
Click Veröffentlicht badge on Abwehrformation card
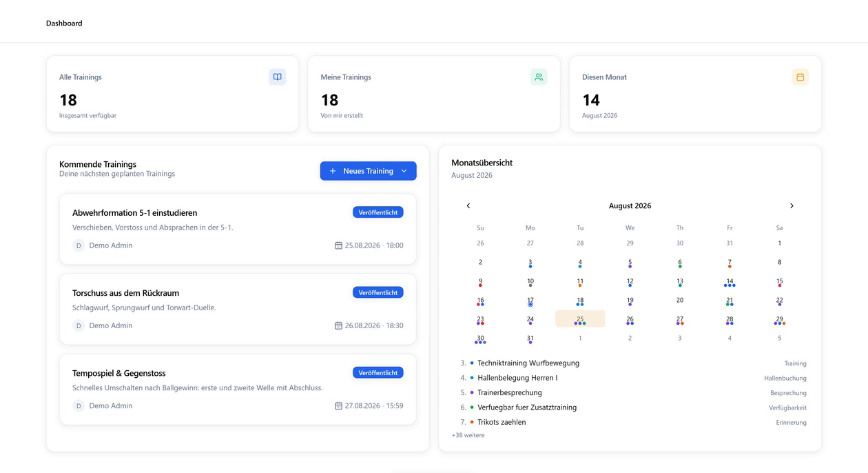click(x=378, y=212)
